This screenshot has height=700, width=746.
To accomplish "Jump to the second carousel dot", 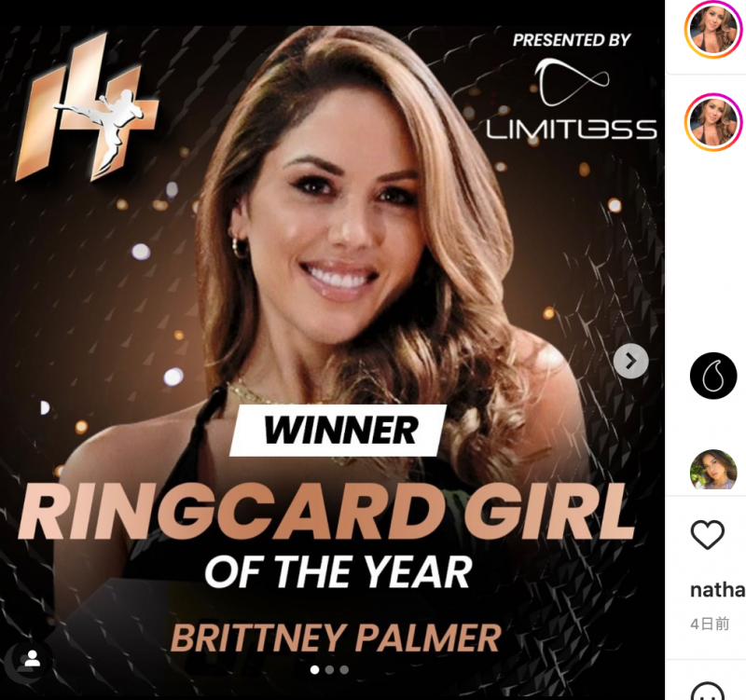I will tap(329, 669).
